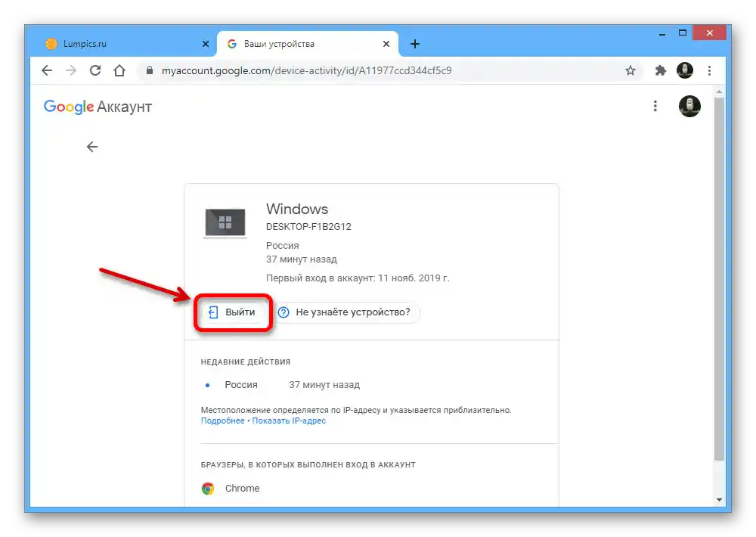The width and height of the screenshot is (756, 537).
Task: Open Chrome profile avatar in toolbar
Action: pos(685,70)
